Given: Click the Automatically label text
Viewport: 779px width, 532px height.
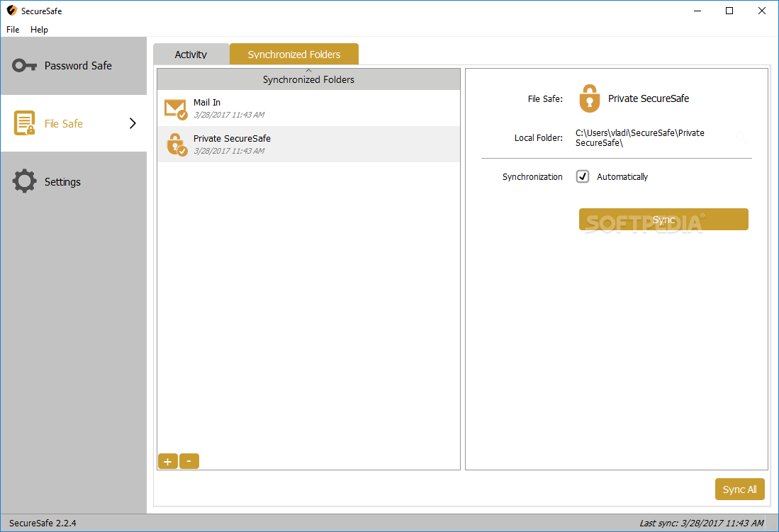Looking at the screenshot, I should 622,177.
